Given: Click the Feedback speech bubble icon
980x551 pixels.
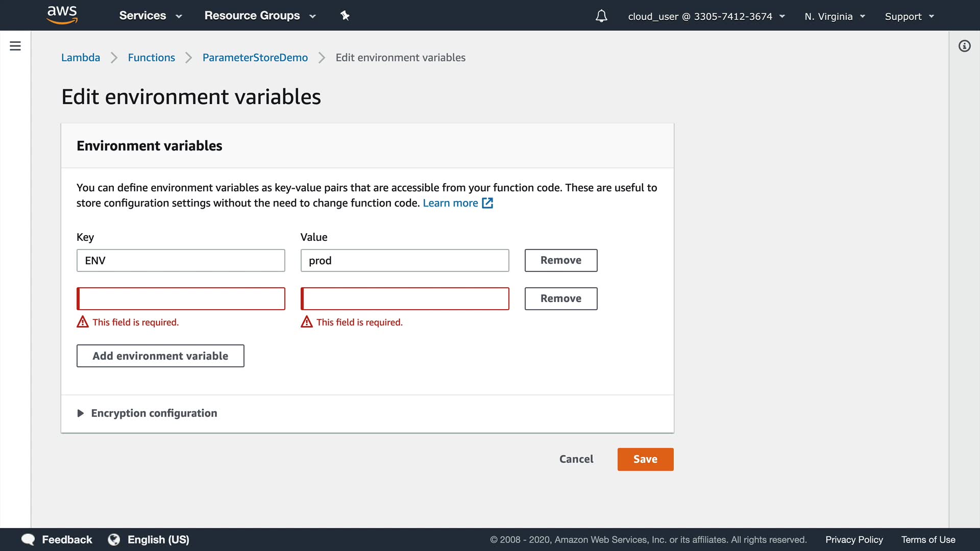Looking at the screenshot, I should click(x=28, y=539).
